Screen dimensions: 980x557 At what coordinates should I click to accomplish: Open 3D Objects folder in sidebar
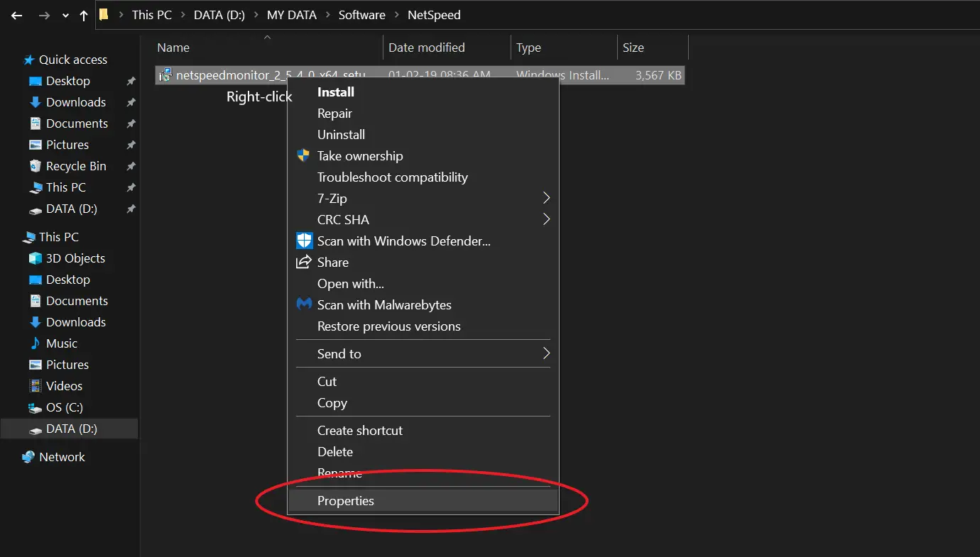(x=75, y=258)
